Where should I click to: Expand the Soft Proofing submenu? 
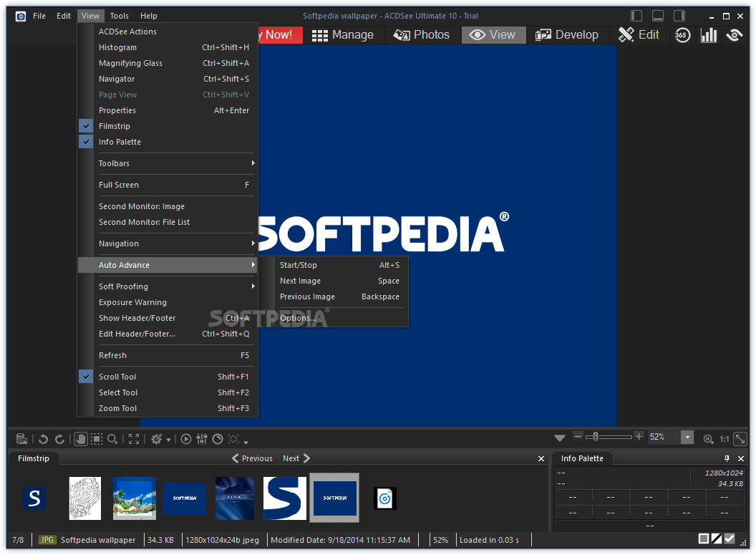167,286
